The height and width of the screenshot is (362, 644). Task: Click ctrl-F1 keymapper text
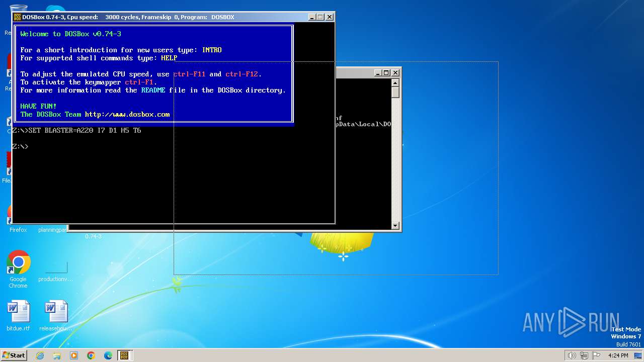tap(139, 82)
